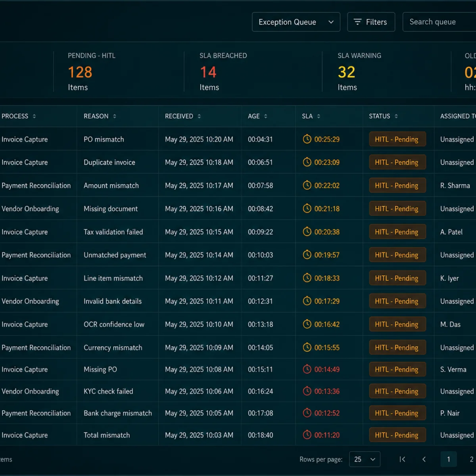This screenshot has height=476, width=476.
Task: Click HITL - Pending badge for Line item mismatch
Action: (397, 278)
